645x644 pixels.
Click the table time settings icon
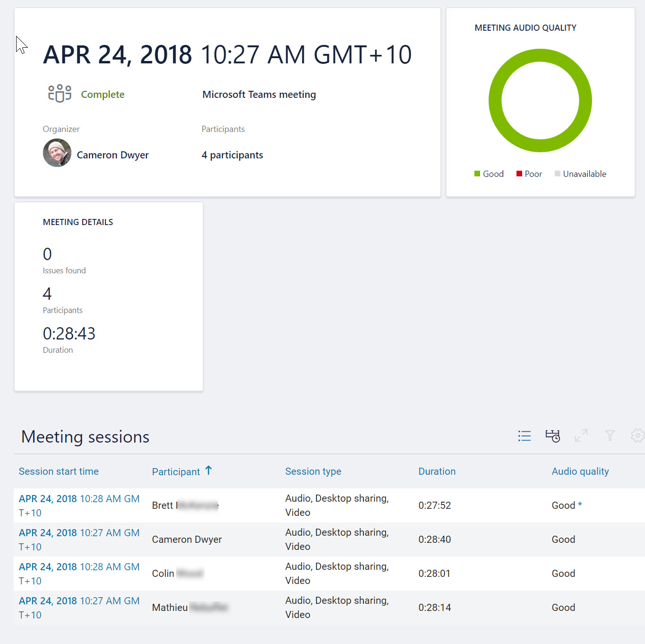[x=553, y=436]
